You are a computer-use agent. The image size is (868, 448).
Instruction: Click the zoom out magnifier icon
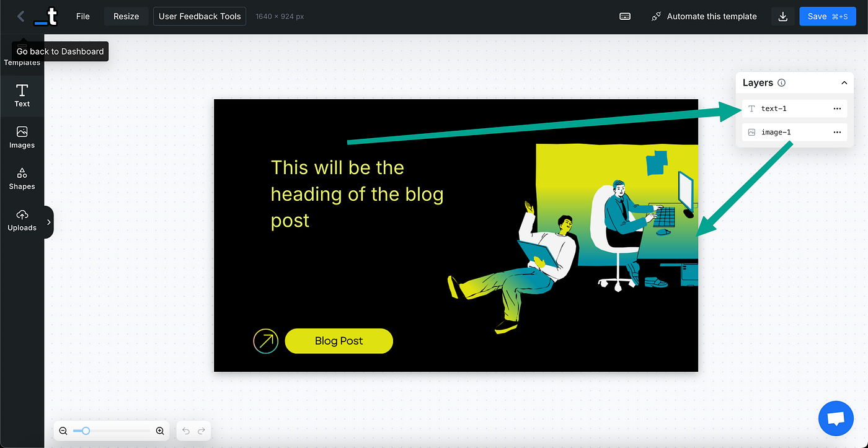[63, 431]
